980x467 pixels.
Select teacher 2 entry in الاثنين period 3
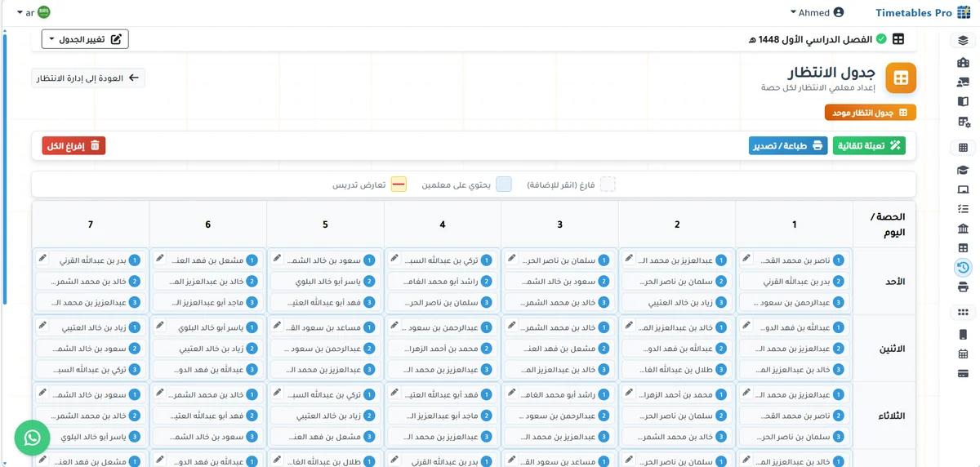558,348
